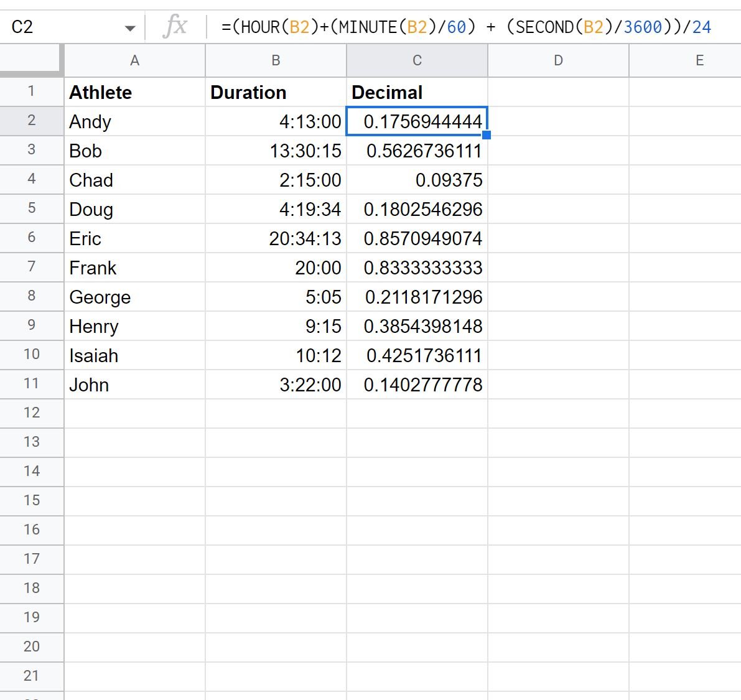Select all cells using the corner box

[x=32, y=60]
